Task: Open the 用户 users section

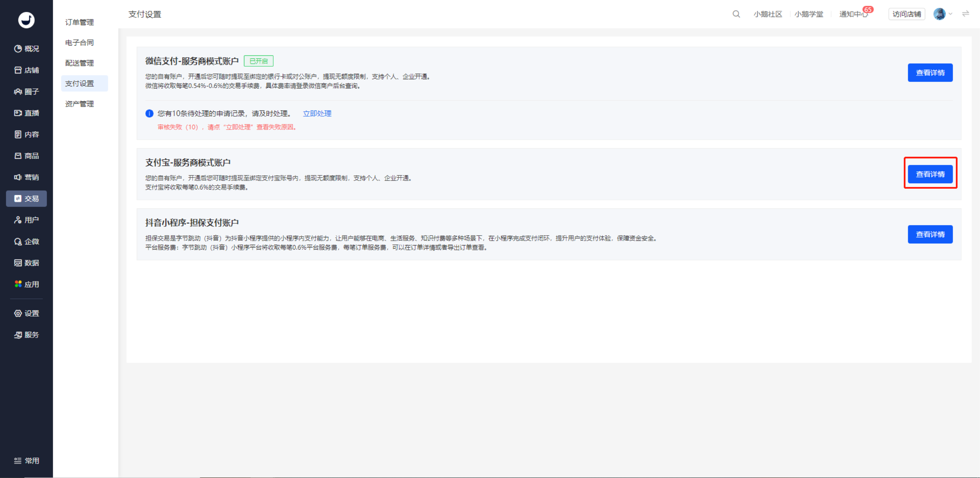Action: (x=26, y=220)
